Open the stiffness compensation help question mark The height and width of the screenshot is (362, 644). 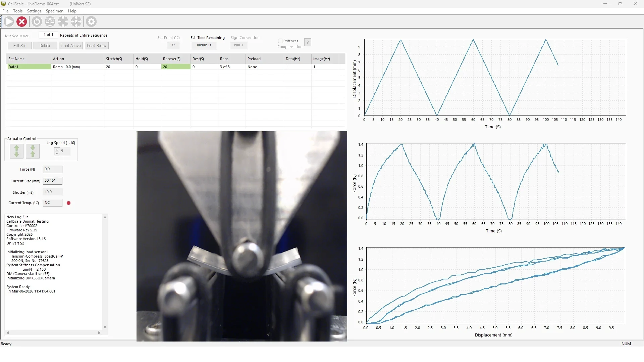pos(308,42)
